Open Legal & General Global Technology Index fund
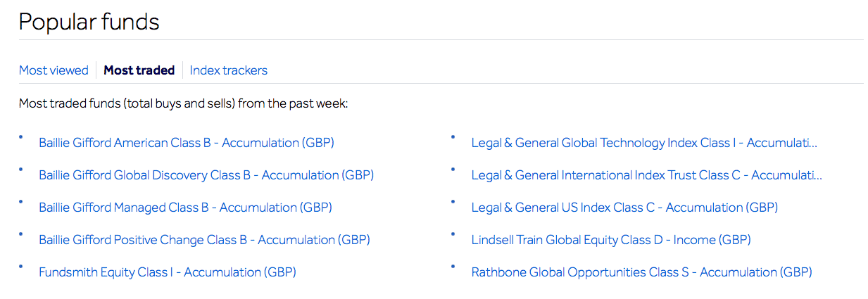 click(643, 143)
